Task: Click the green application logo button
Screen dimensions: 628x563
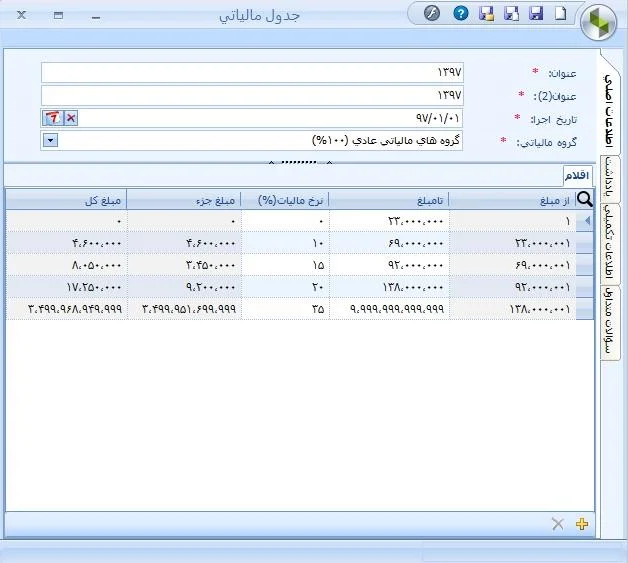Action: [600, 20]
